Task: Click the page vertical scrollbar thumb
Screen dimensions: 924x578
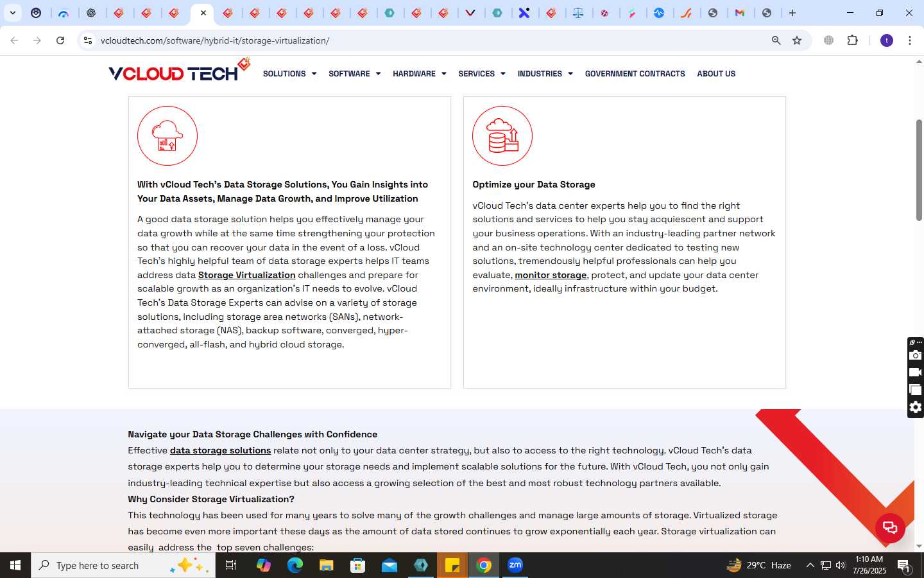Action: point(919,170)
